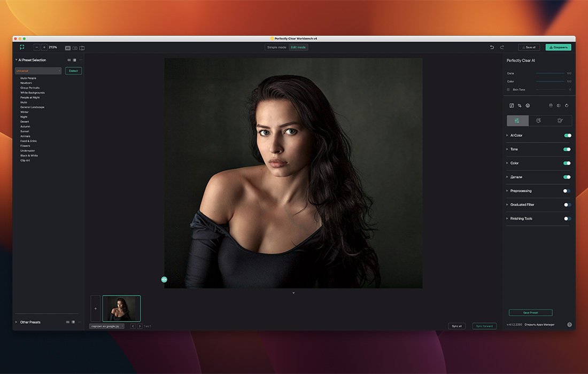Screen dimensions: 588x374
Task: Click the add image plus tile
Action: [x=96, y=308]
